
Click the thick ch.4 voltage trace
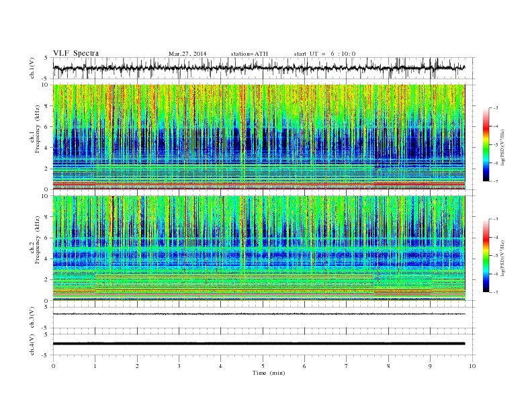(x=259, y=344)
